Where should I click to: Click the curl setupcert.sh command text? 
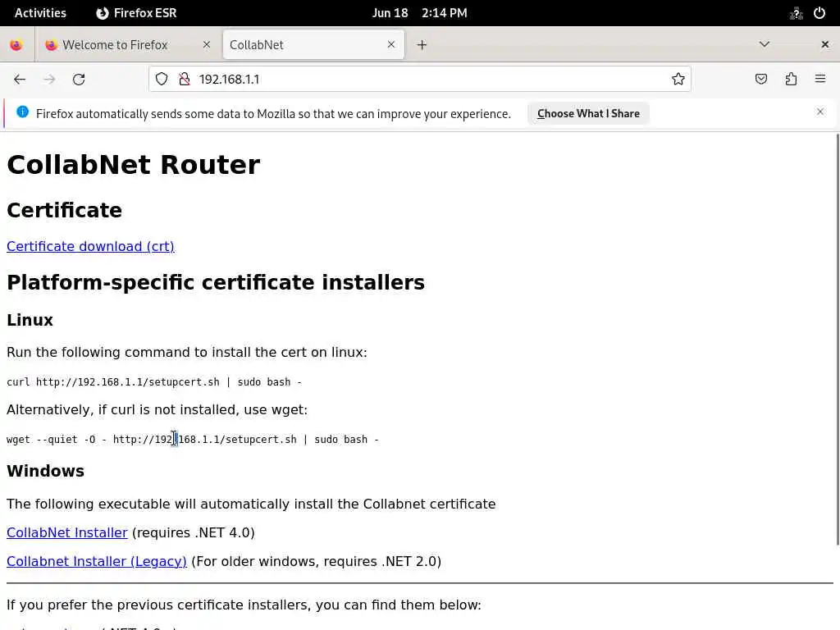tap(154, 382)
